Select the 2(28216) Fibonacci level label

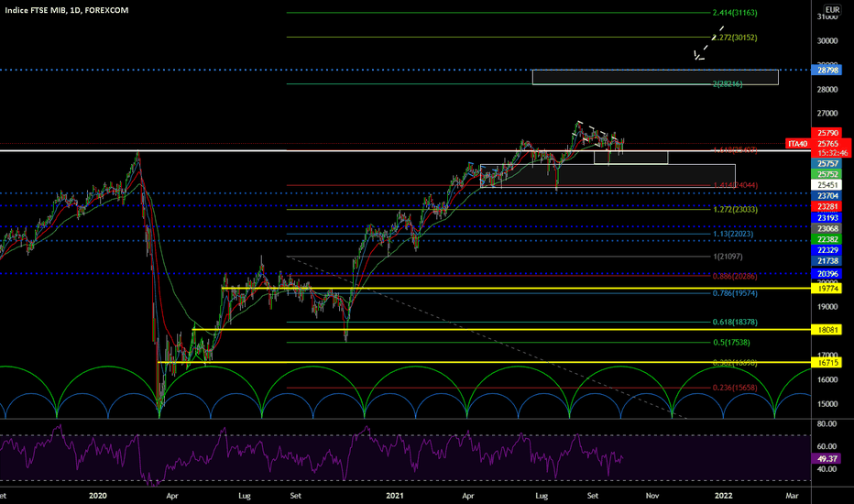coord(728,84)
